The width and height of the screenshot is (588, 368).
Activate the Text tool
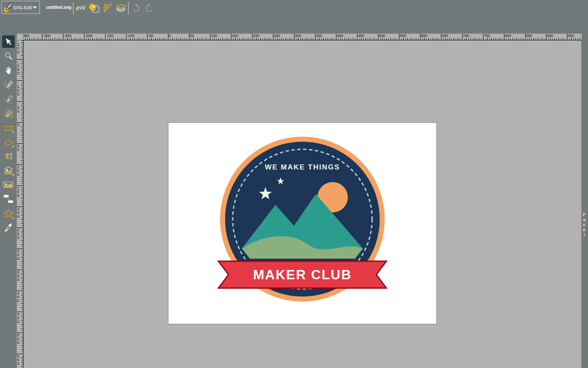(8, 156)
